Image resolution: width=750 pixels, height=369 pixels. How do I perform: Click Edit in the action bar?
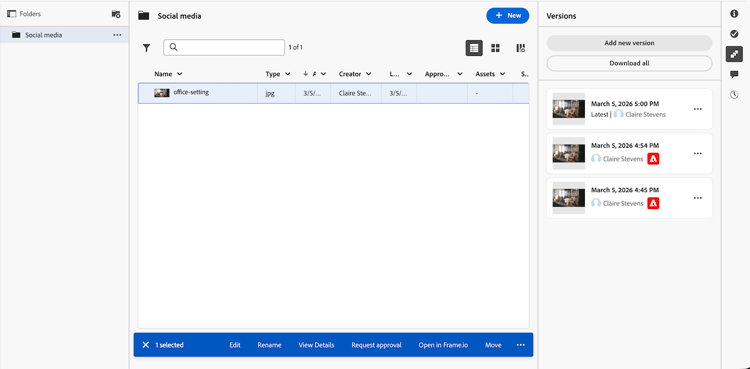click(235, 345)
